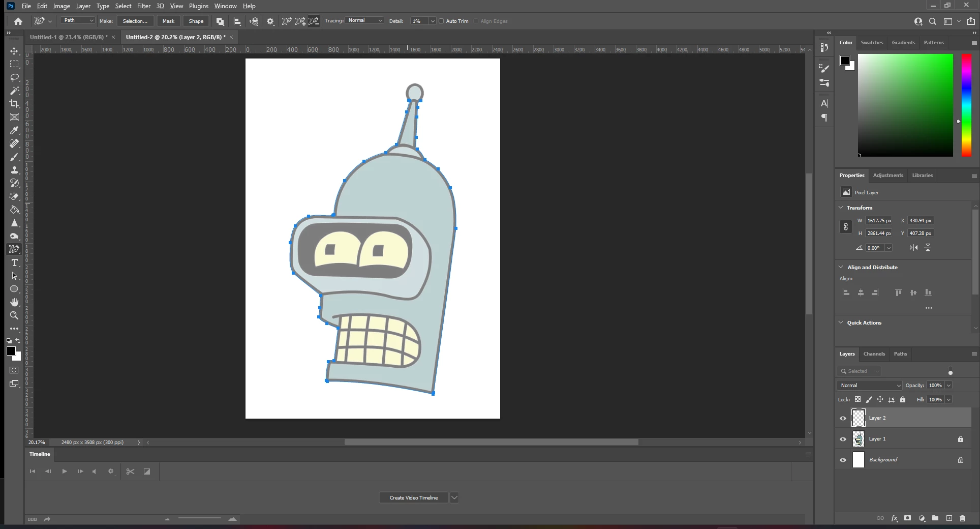Toggle link width and height constraint
The width and height of the screenshot is (980, 529).
[845, 227]
